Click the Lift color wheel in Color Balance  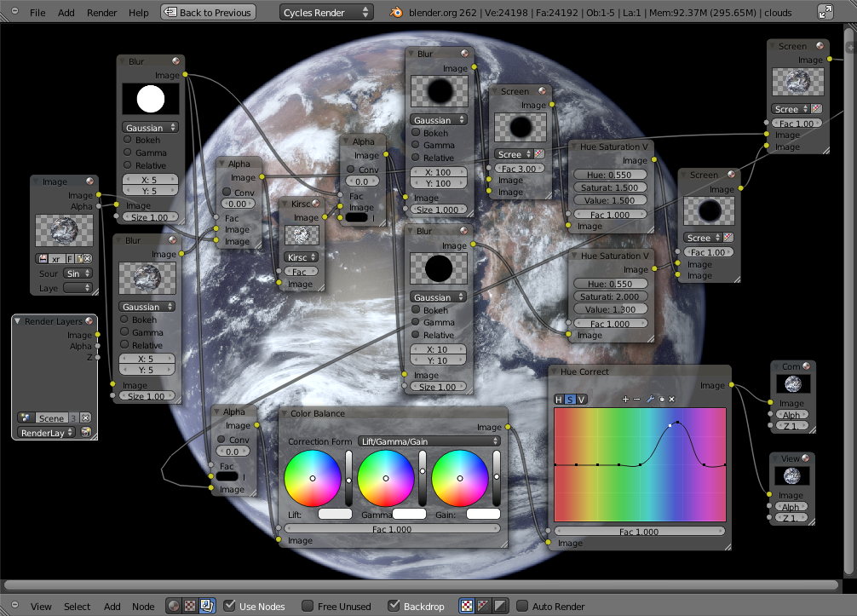(x=312, y=478)
